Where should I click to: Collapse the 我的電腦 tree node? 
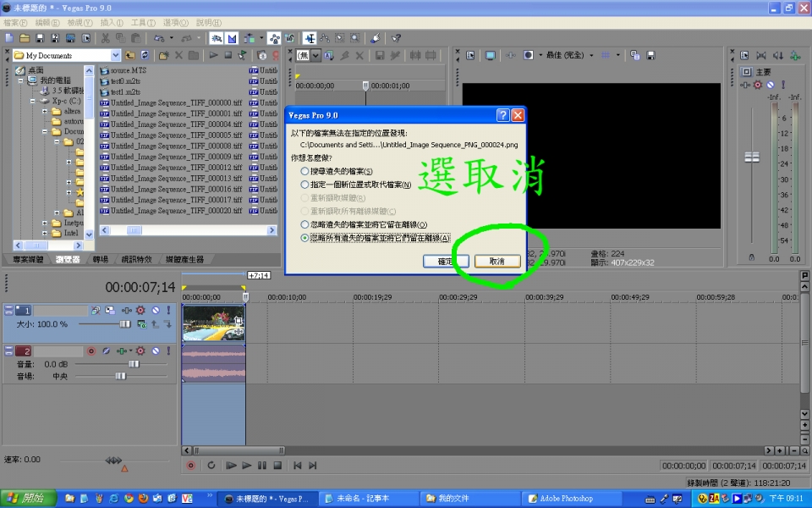[21, 80]
